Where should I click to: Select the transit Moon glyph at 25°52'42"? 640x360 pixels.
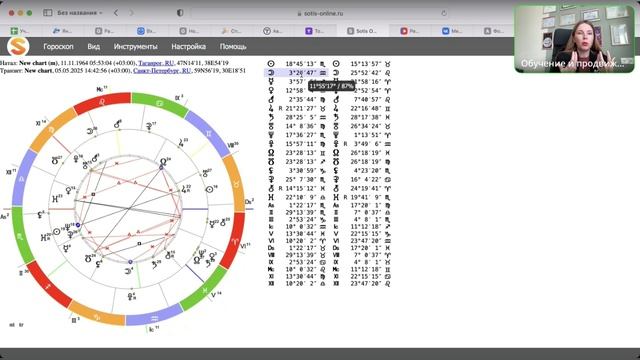click(336, 73)
